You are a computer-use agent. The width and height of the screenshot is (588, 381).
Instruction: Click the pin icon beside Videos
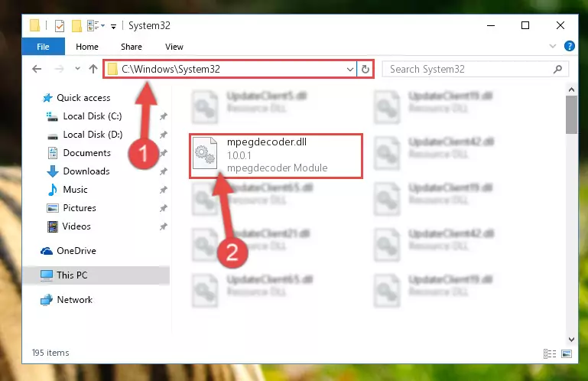(163, 226)
